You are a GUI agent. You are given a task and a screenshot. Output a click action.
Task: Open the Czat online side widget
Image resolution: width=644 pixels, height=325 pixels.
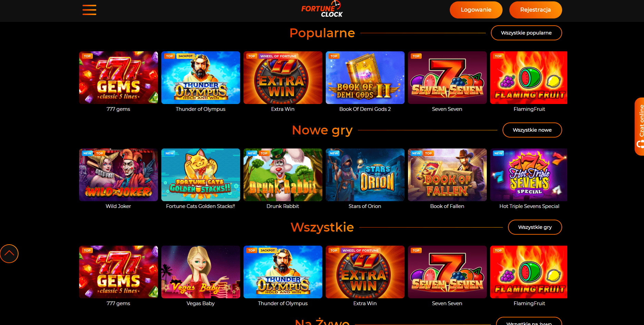639,127
